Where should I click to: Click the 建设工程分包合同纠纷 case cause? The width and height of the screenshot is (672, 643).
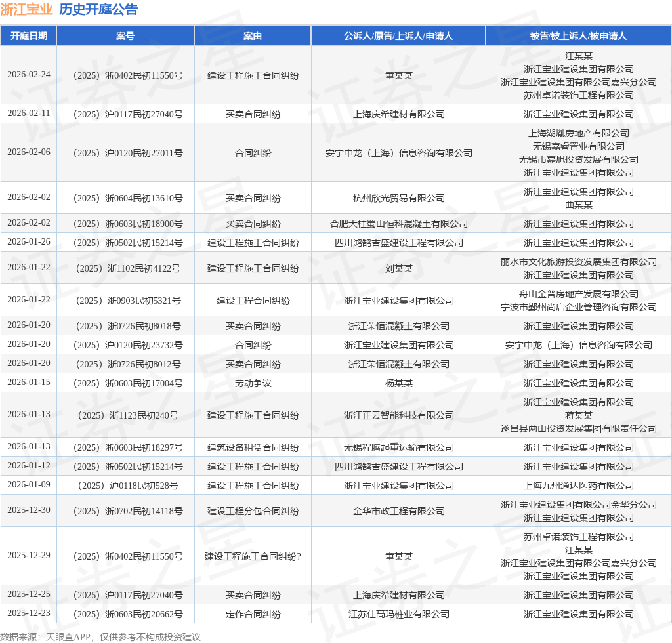click(253, 512)
